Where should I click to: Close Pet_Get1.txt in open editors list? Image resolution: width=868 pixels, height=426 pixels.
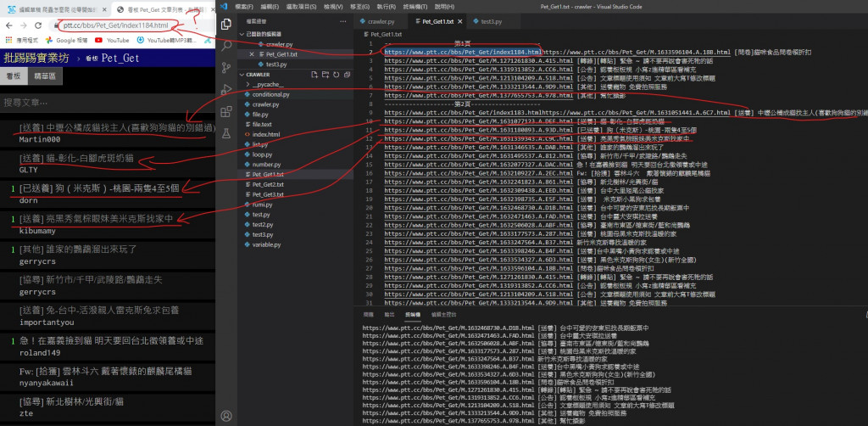click(252, 54)
